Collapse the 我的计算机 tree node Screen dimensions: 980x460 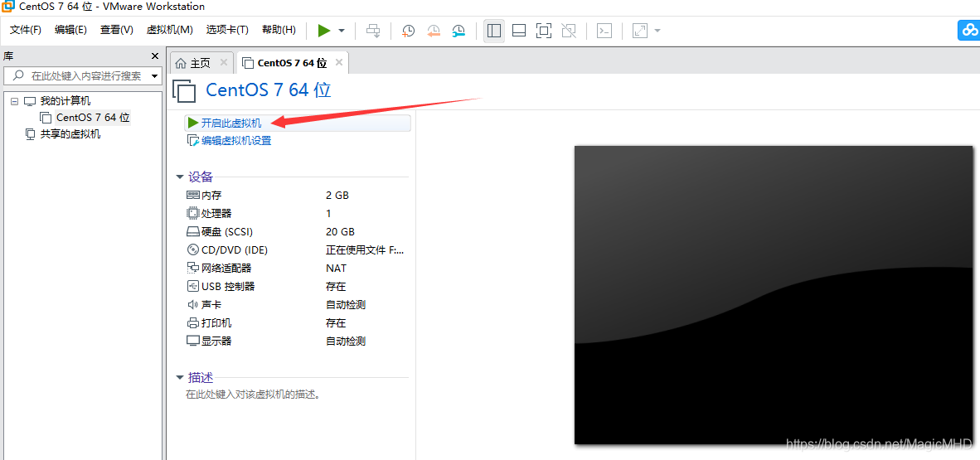pyautogui.click(x=14, y=101)
